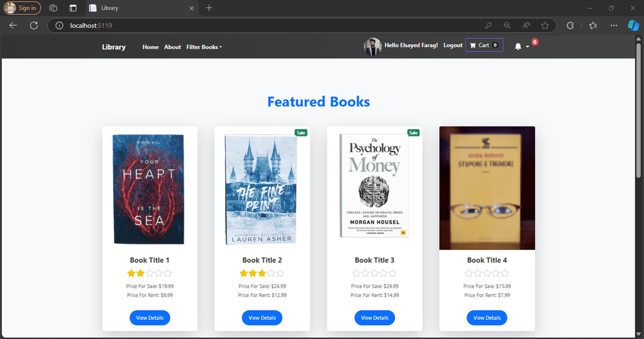Viewport: 644px width, 339px height.
Task: View Details for Book Title 2
Action: point(262,318)
